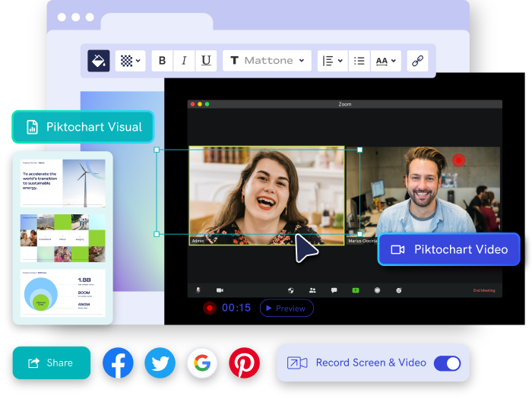Click the Zoom window title text
The width and height of the screenshot is (532, 399).
(345, 104)
